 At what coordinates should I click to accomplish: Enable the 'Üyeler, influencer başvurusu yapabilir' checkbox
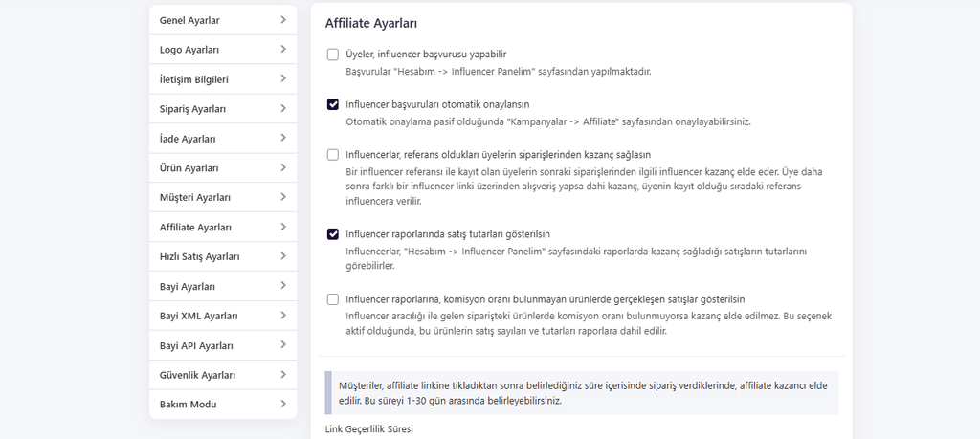point(332,55)
